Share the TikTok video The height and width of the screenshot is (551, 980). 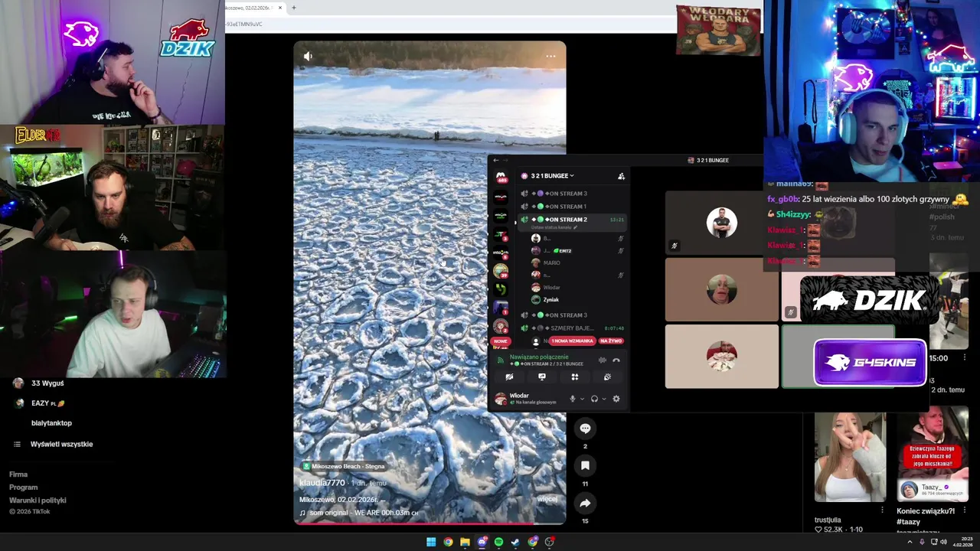[x=585, y=503]
